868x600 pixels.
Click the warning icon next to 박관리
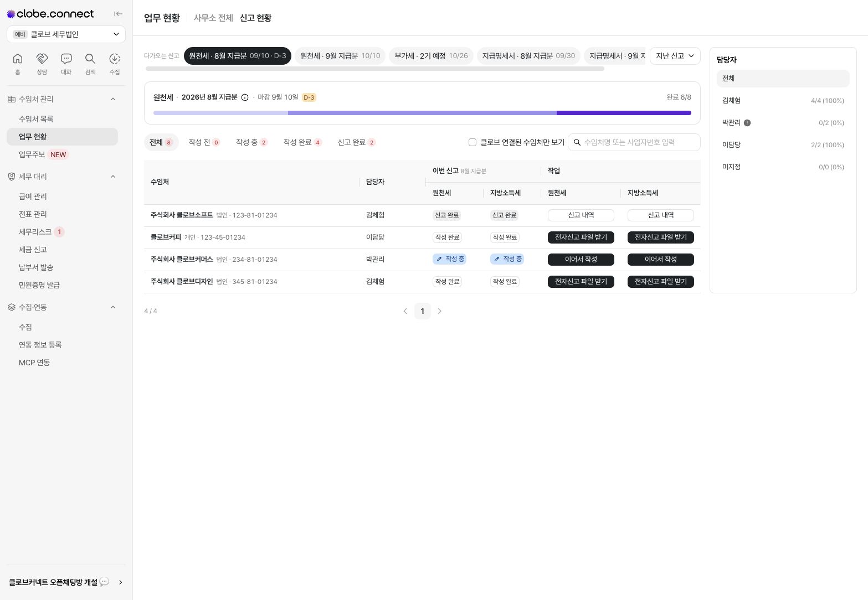[747, 123]
